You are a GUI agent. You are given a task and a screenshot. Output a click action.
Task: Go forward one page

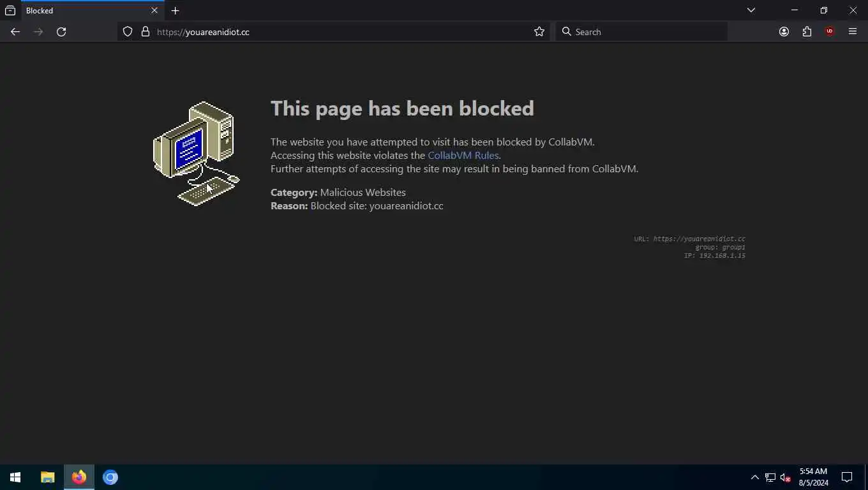point(38,32)
